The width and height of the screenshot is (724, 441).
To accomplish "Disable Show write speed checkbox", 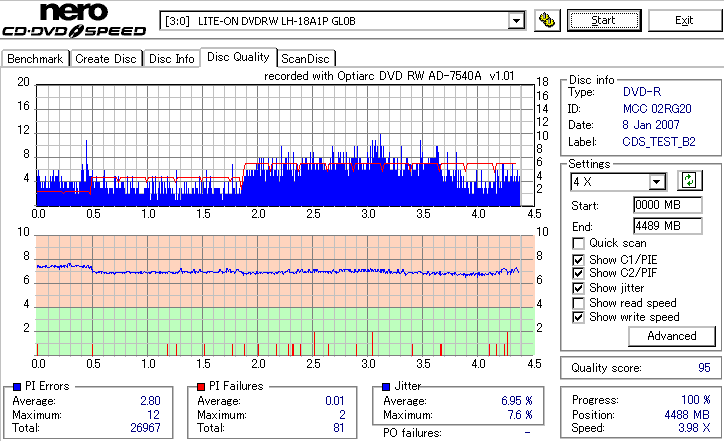I will pyautogui.click(x=578, y=317).
